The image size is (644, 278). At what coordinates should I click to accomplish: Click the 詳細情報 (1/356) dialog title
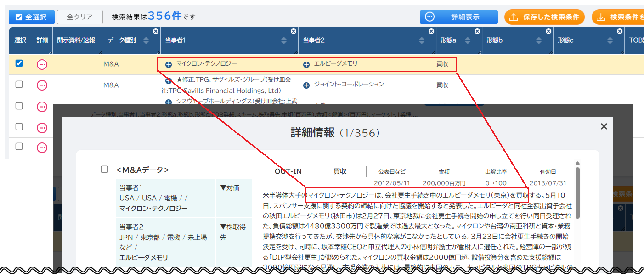[x=335, y=133]
